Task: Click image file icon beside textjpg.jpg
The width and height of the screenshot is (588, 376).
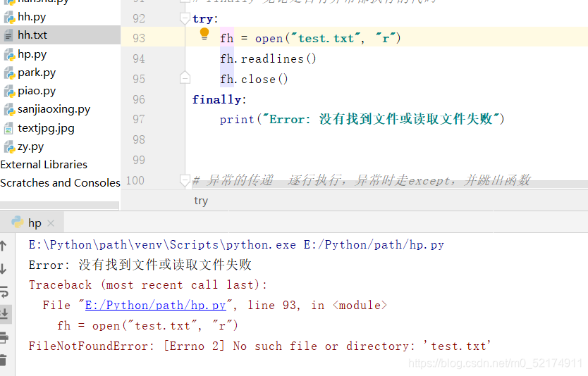Action: (8, 129)
